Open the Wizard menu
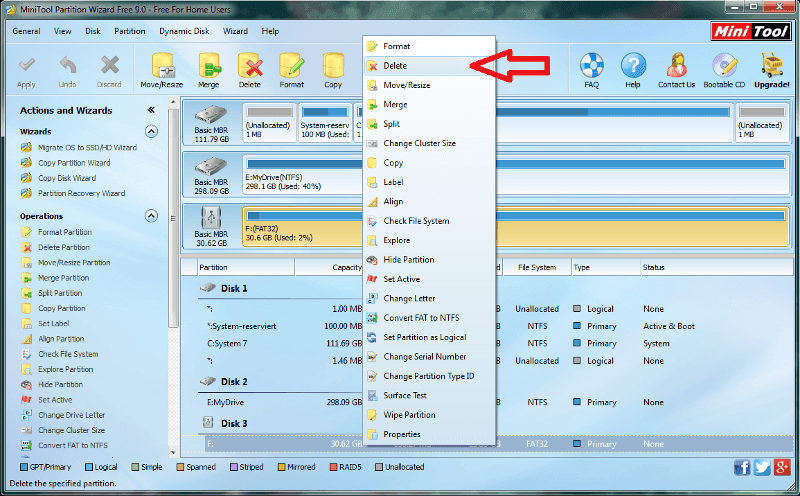This screenshot has height=496, width=800. pyautogui.click(x=235, y=31)
